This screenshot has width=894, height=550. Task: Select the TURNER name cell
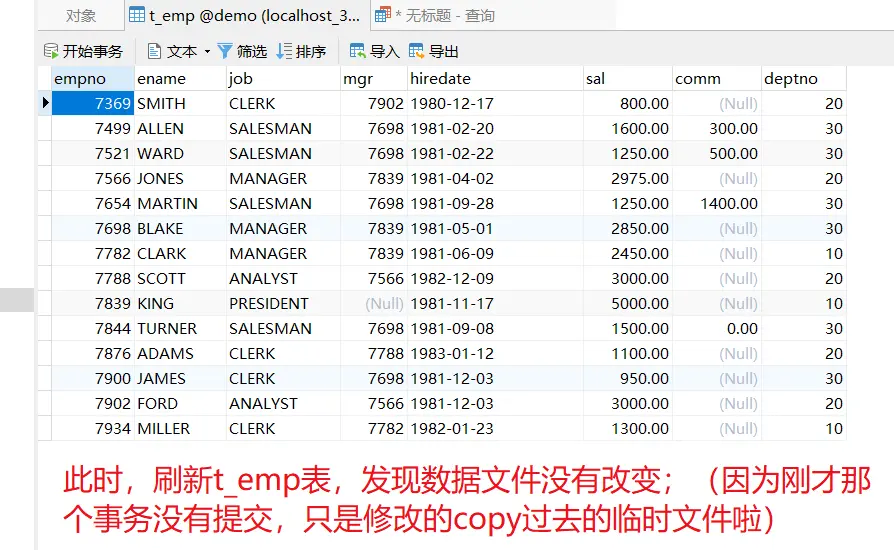[x=180, y=329]
